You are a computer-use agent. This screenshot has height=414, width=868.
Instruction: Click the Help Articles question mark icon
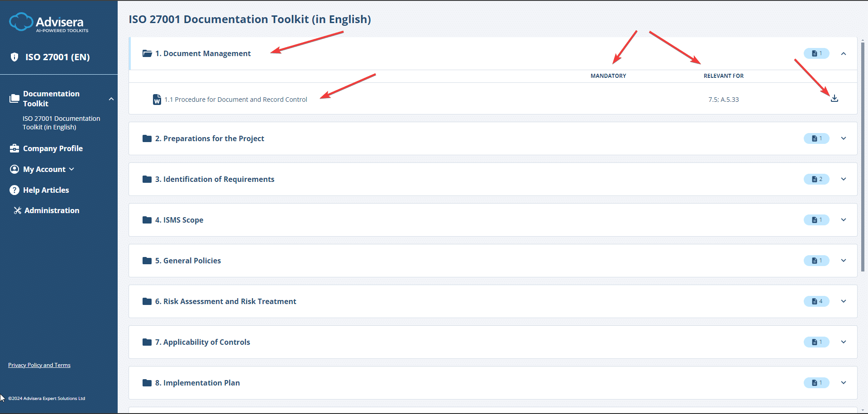[x=14, y=190]
